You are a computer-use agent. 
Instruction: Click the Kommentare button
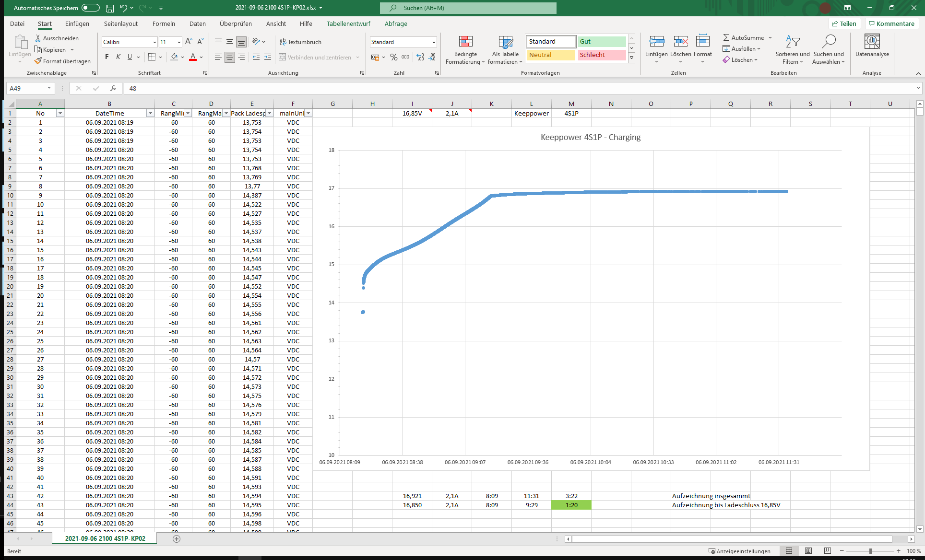[892, 23]
